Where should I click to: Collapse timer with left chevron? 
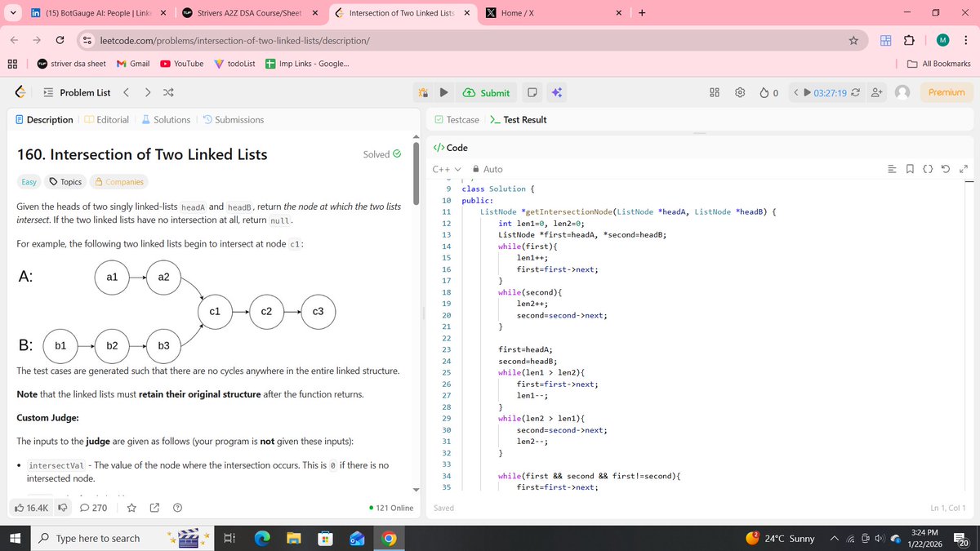coord(795,93)
